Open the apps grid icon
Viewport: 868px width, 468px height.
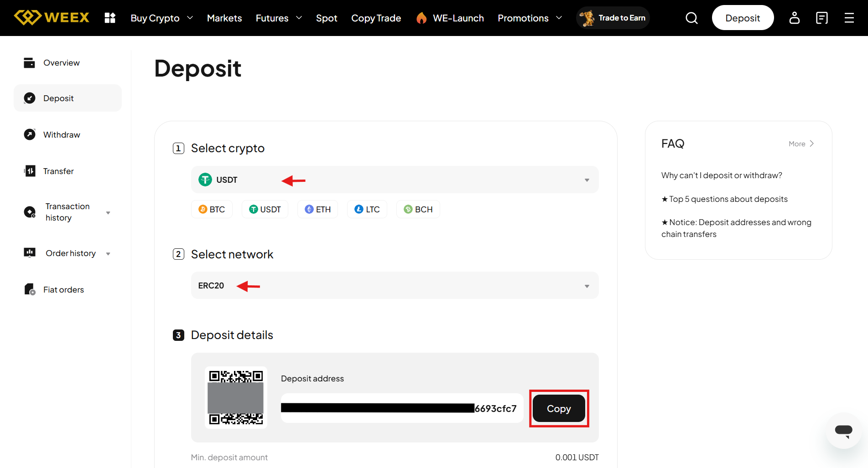(x=110, y=18)
